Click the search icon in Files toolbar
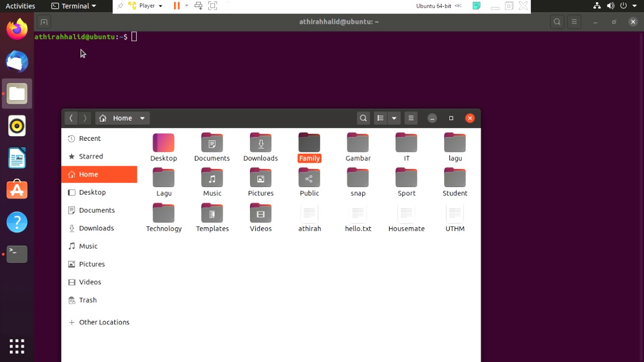The image size is (644, 362). pyautogui.click(x=363, y=118)
